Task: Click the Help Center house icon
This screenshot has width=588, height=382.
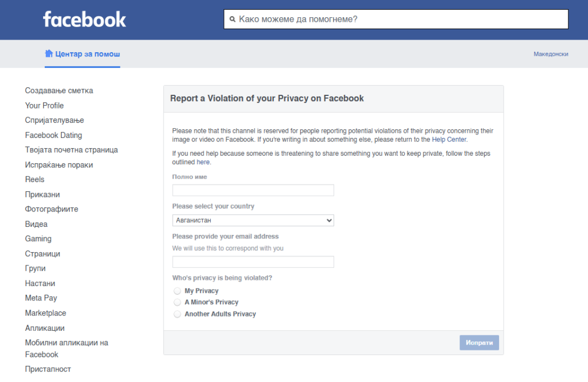Action: [x=49, y=53]
